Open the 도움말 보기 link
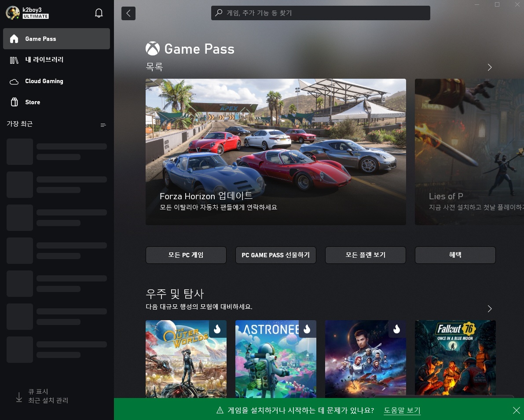The height and width of the screenshot is (420, 524). 402,410
